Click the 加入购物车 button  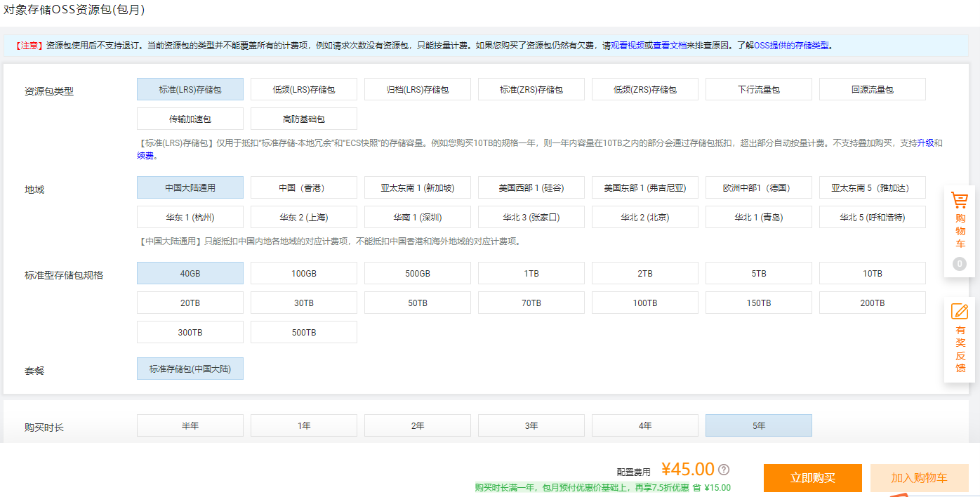tap(919, 478)
